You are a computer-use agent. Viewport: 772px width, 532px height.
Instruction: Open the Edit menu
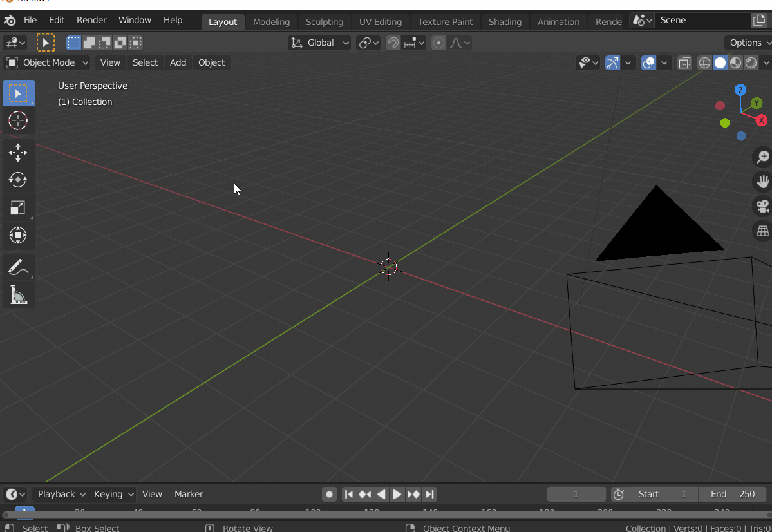point(57,20)
